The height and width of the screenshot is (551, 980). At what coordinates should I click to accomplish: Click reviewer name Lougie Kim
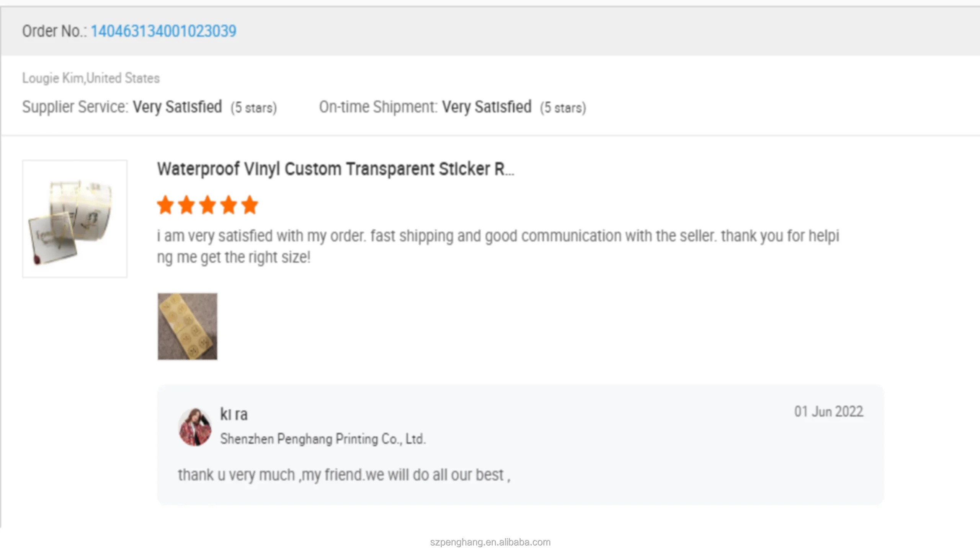pyautogui.click(x=53, y=78)
